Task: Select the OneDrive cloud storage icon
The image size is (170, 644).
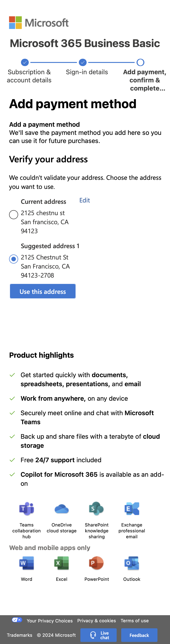Action: point(62,509)
